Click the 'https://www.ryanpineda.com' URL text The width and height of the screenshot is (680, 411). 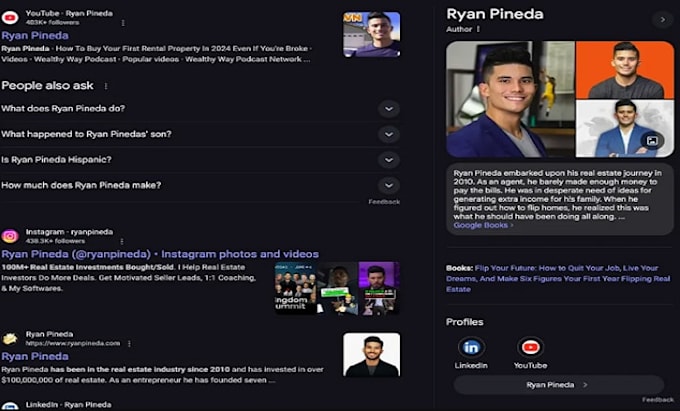(73, 343)
